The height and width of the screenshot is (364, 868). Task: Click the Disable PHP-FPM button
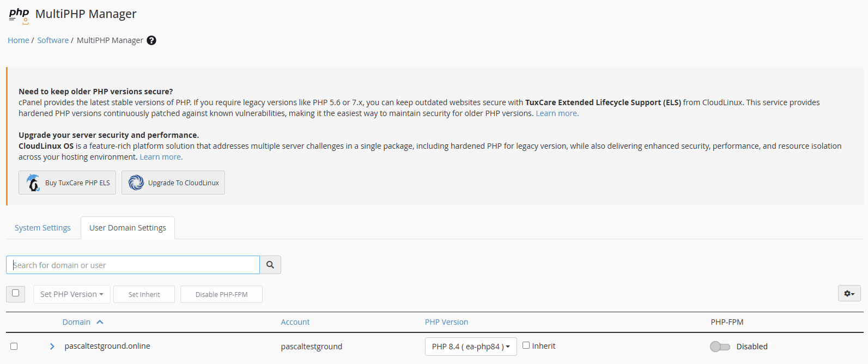point(221,294)
